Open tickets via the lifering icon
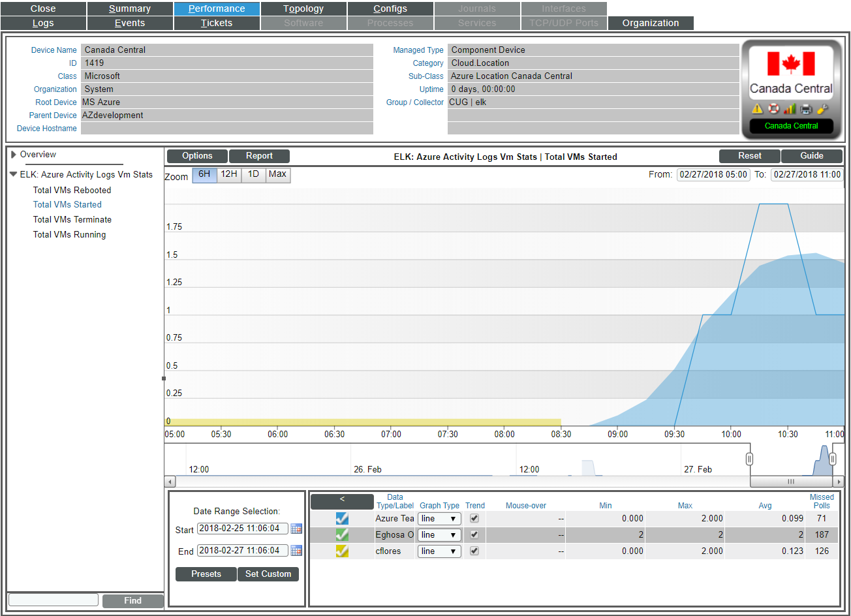Viewport: 851px width, 616px height. (x=773, y=108)
